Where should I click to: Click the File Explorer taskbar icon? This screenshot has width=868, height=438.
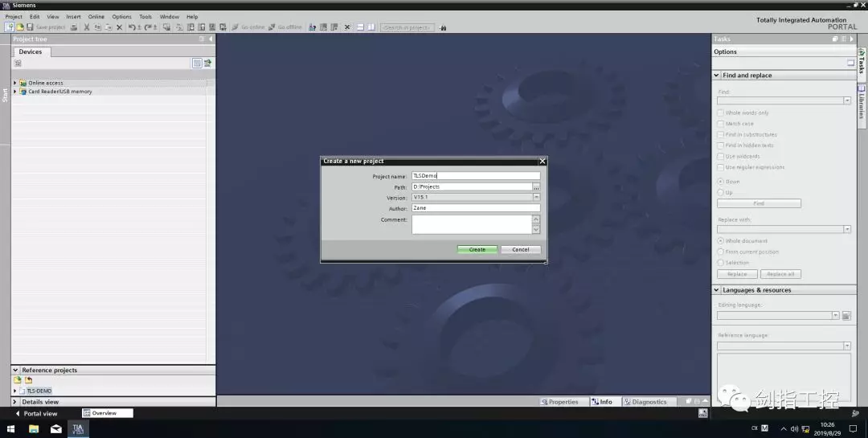34,429
